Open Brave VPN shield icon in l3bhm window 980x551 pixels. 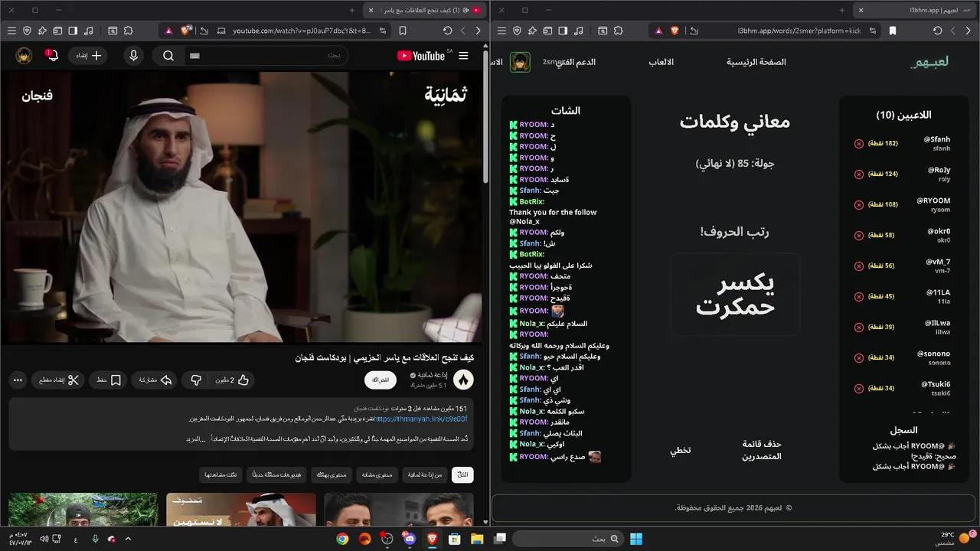point(517,31)
